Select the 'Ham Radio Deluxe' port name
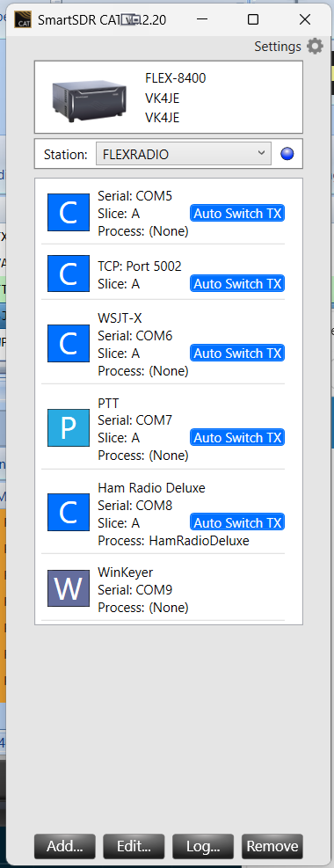Screen dimensions: 334x868 pos(151,488)
